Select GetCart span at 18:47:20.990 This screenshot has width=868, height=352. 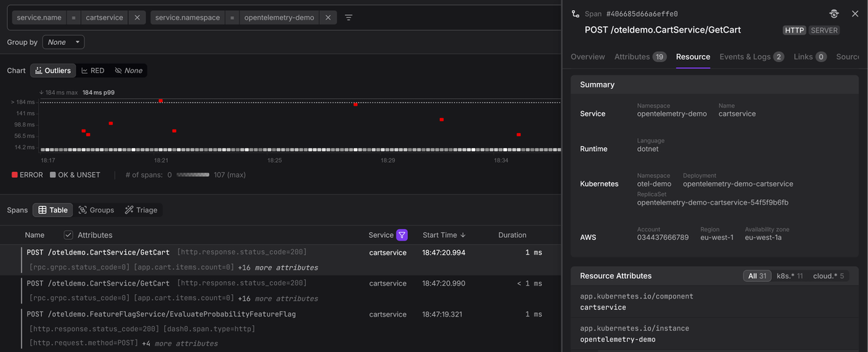(x=281, y=291)
